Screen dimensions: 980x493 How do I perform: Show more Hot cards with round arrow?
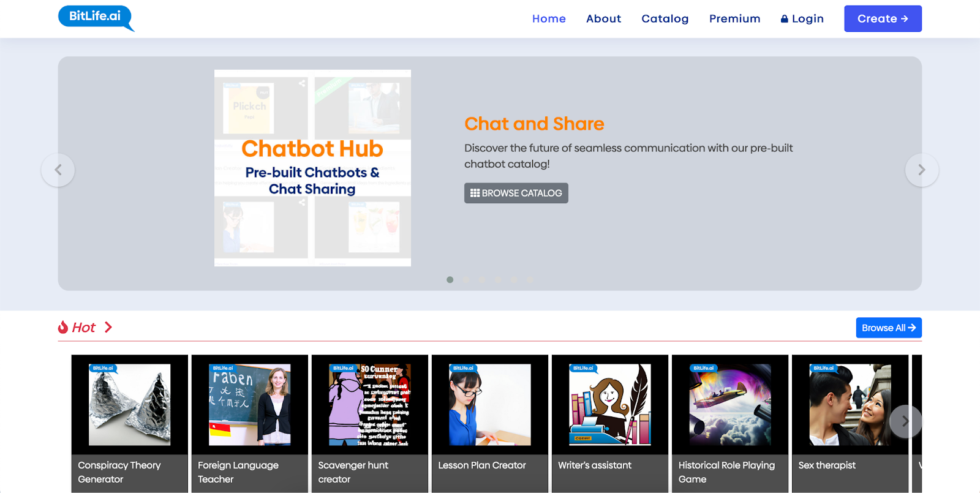906,421
